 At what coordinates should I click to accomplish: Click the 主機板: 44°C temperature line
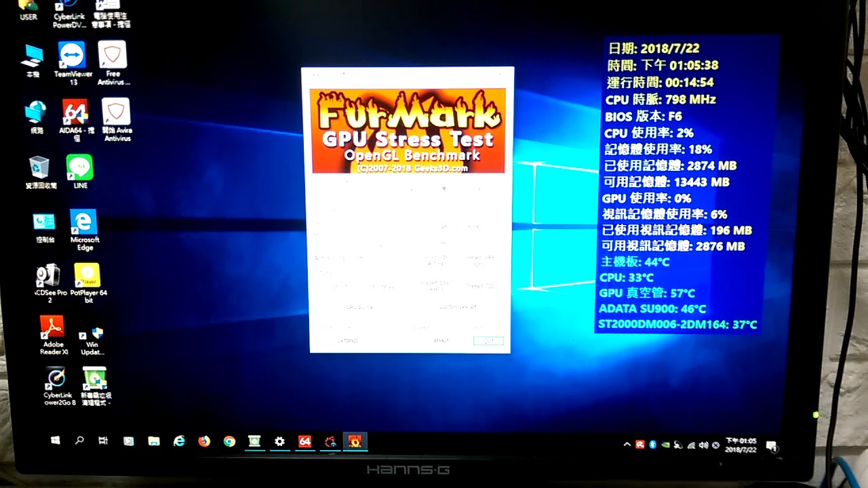coord(635,262)
